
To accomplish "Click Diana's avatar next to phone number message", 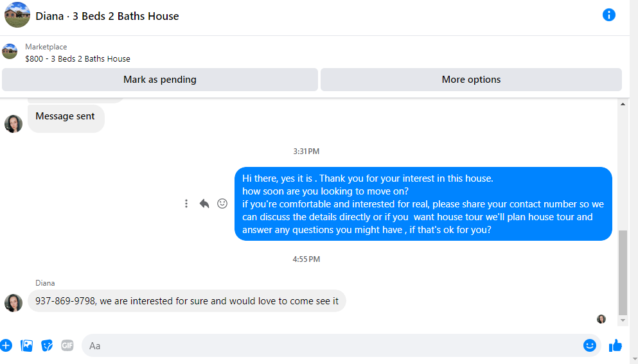I will [13, 303].
